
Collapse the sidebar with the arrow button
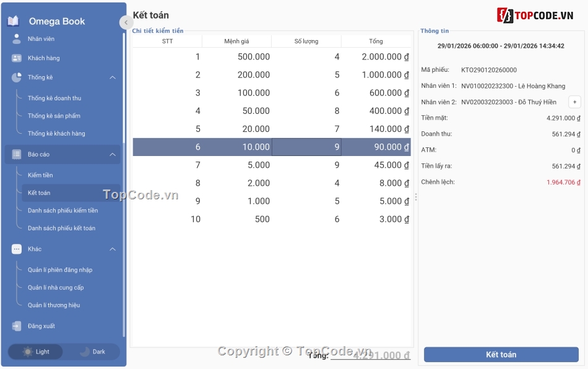126,22
